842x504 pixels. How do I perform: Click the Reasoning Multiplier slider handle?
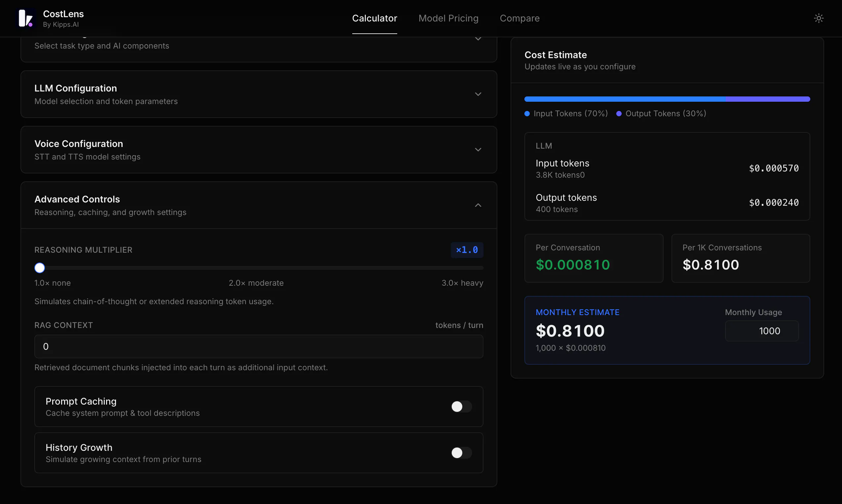40,268
